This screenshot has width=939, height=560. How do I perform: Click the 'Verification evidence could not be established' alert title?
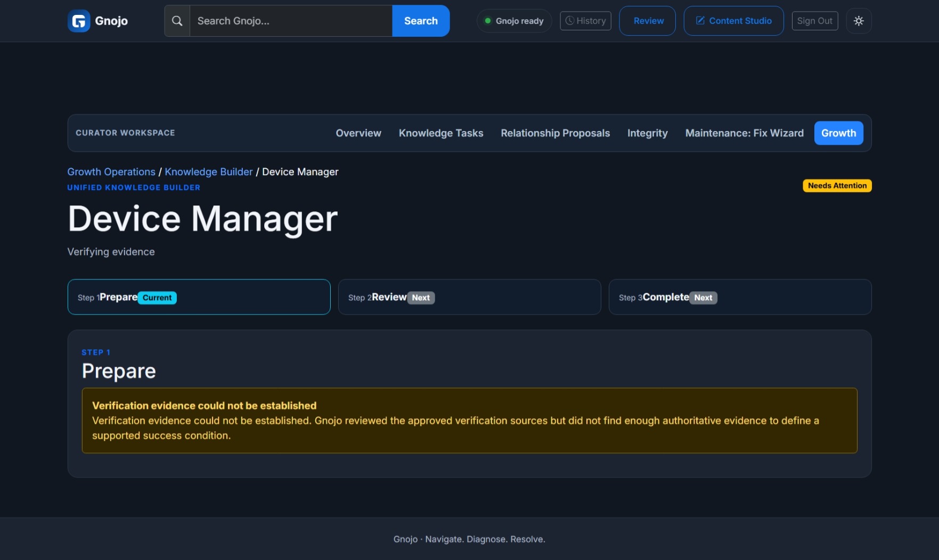pos(204,406)
